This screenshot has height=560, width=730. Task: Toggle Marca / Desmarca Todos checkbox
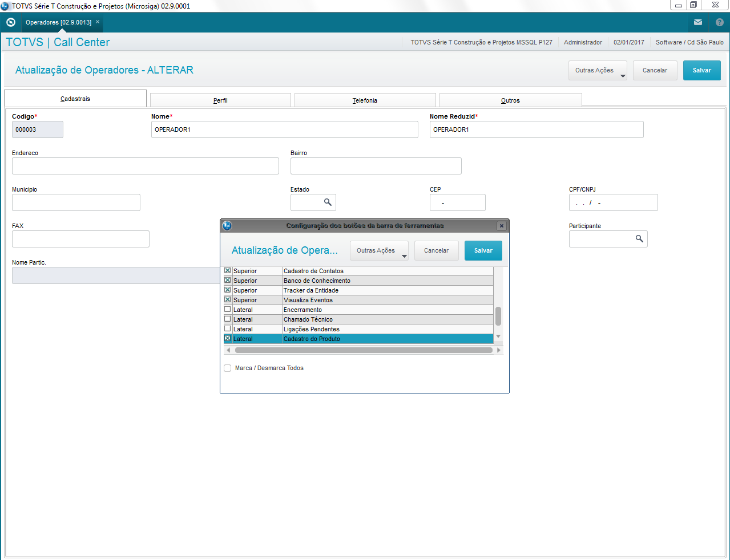[228, 368]
